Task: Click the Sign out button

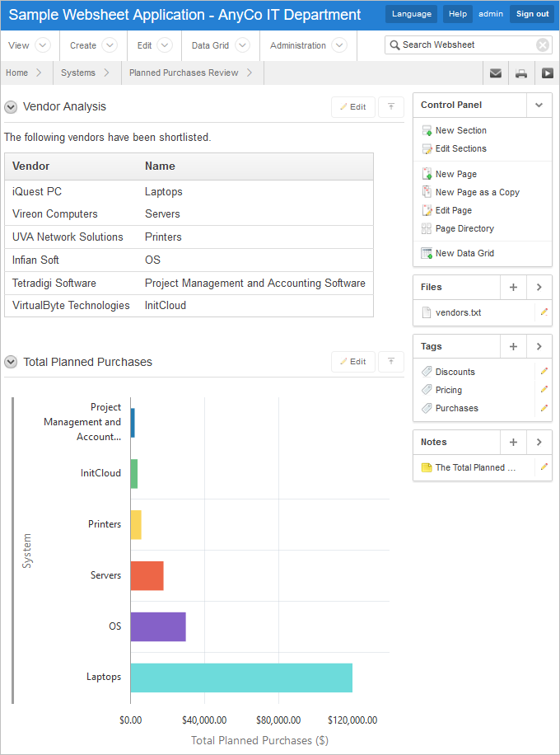Action: pos(532,14)
